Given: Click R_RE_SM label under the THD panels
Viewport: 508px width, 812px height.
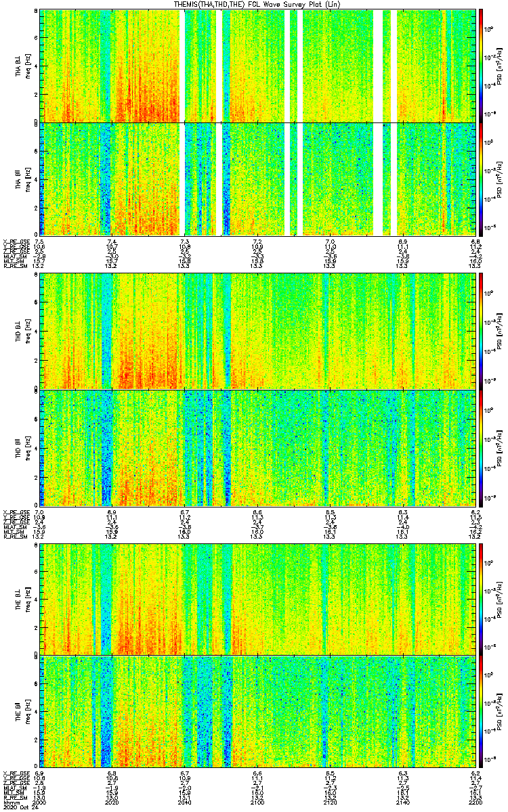Looking at the screenshot, I should 16,538.
